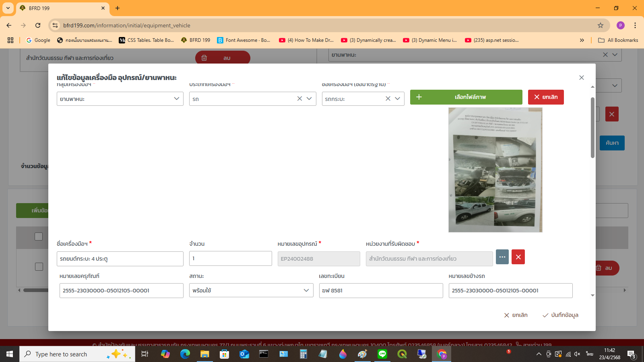Image resolution: width=644 pixels, height=362 pixels.
Task: Click the uploaded vehicle photo thumbnail
Action: pyautogui.click(x=495, y=170)
